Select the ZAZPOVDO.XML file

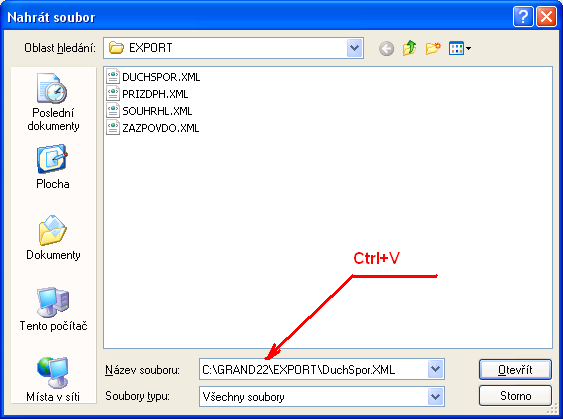pos(153,128)
